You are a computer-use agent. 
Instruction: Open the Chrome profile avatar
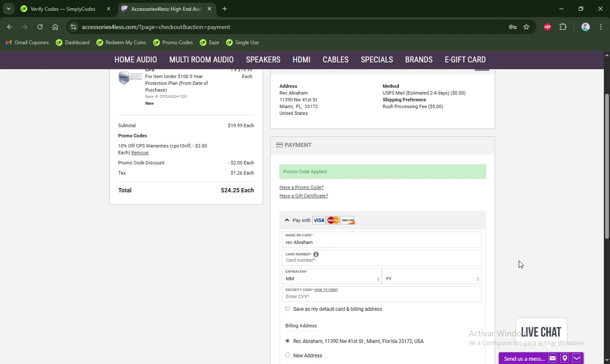point(586,27)
